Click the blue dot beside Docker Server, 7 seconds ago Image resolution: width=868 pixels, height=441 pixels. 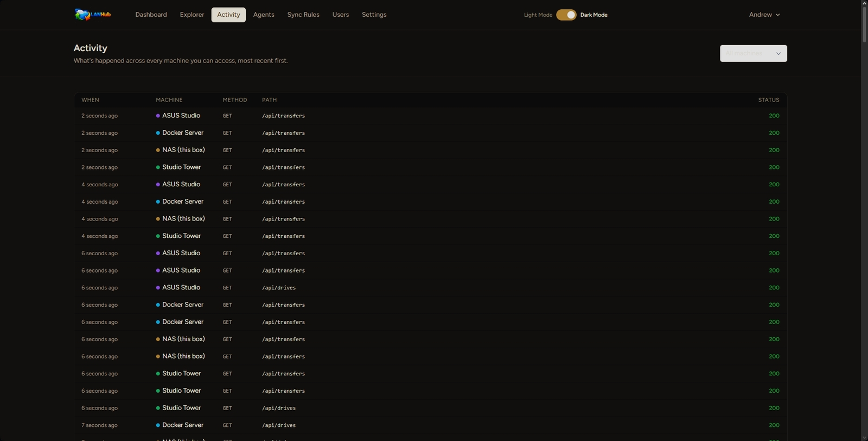pos(158,425)
